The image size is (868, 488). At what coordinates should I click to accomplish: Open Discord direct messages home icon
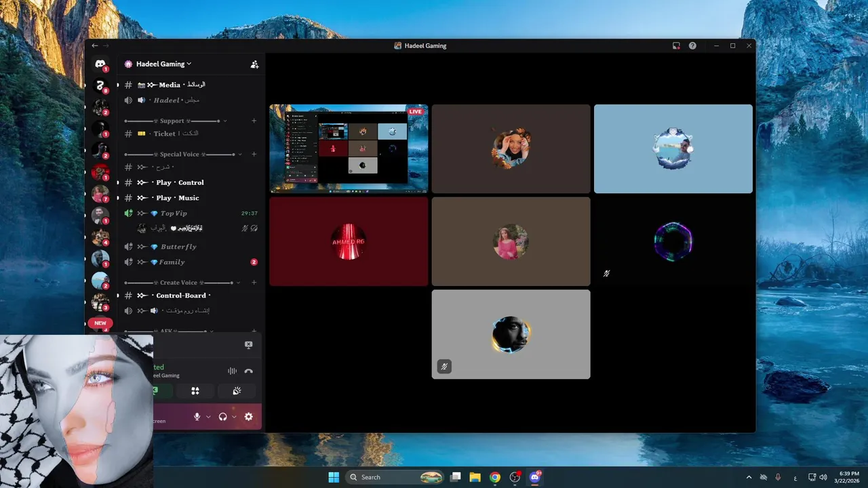point(100,64)
